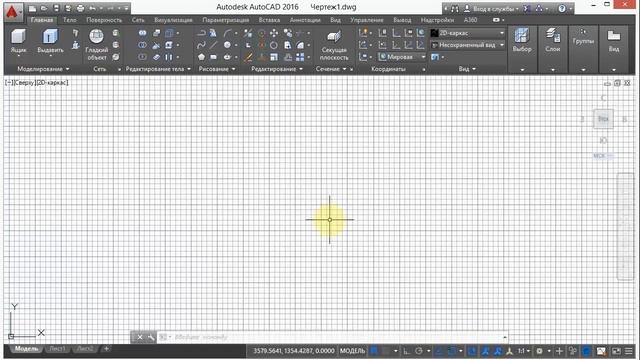Expand the Редактирование panel
The width and height of the screenshot is (640, 360).
[x=277, y=69]
